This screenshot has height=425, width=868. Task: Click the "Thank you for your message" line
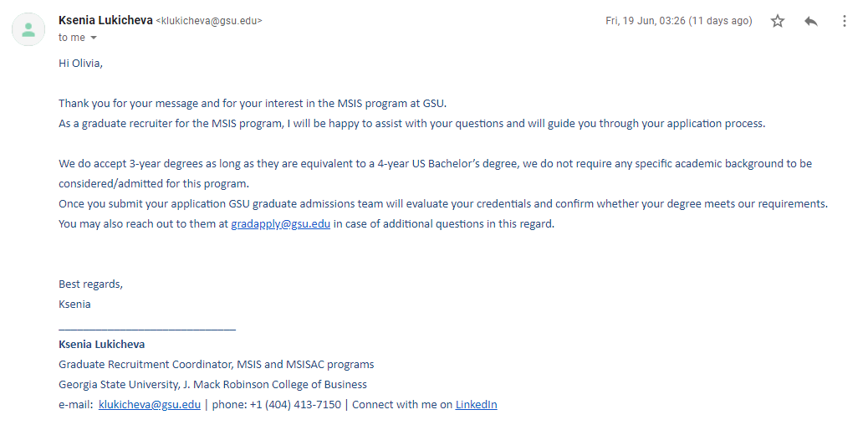pos(253,104)
